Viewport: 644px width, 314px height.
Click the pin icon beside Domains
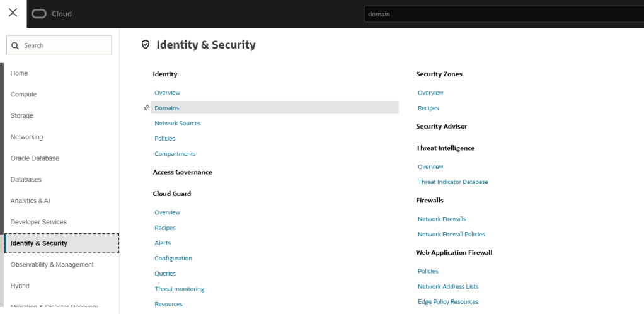[x=146, y=108]
